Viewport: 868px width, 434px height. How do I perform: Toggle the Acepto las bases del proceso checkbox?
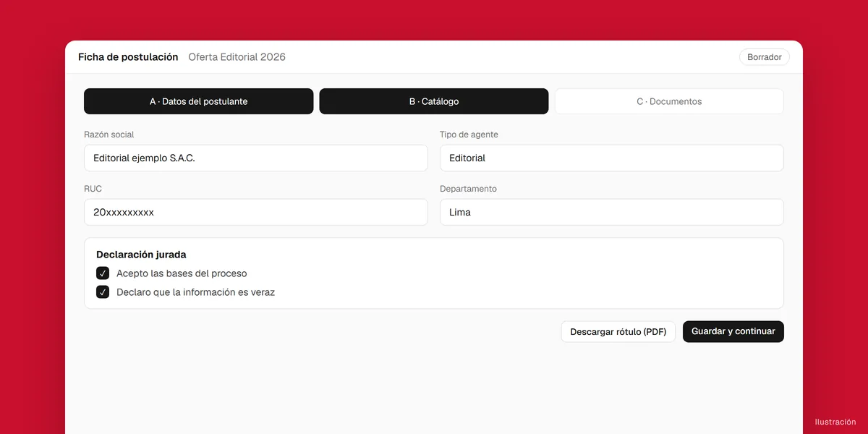[x=103, y=273]
